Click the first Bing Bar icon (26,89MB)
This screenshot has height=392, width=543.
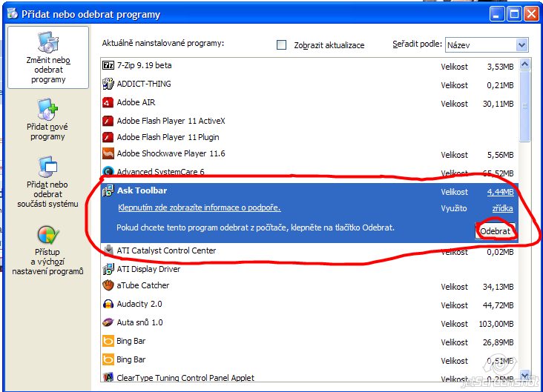click(108, 341)
